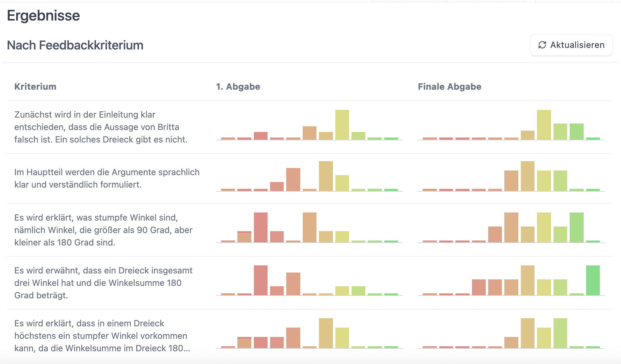
Task: Click tallest tan bar in Hauptteil 1. Abgabe chart
Action: [x=326, y=176]
